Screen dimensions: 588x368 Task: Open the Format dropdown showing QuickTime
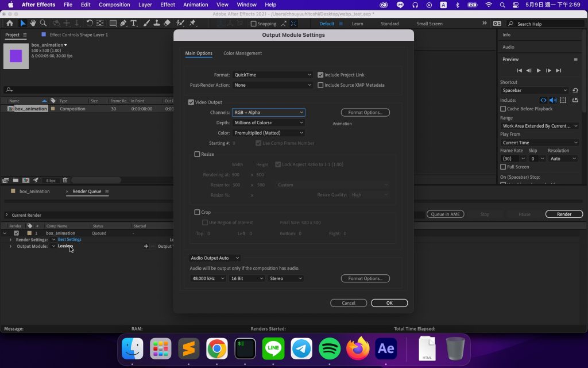point(272,75)
